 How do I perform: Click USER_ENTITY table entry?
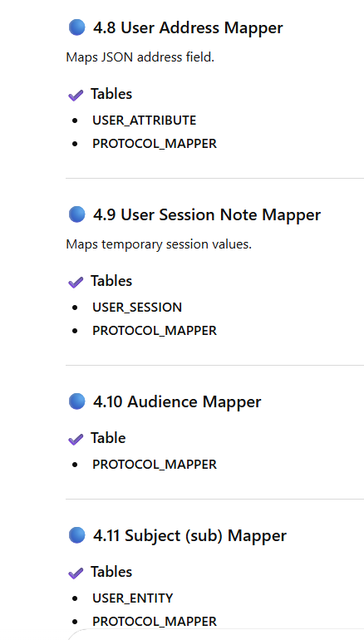point(133,598)
